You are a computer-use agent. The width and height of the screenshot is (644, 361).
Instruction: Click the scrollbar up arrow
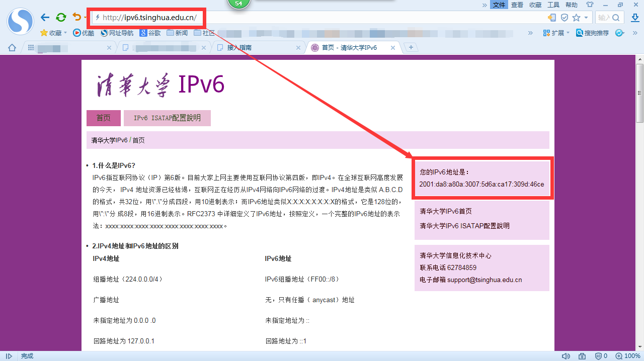(x=639, y=59)
